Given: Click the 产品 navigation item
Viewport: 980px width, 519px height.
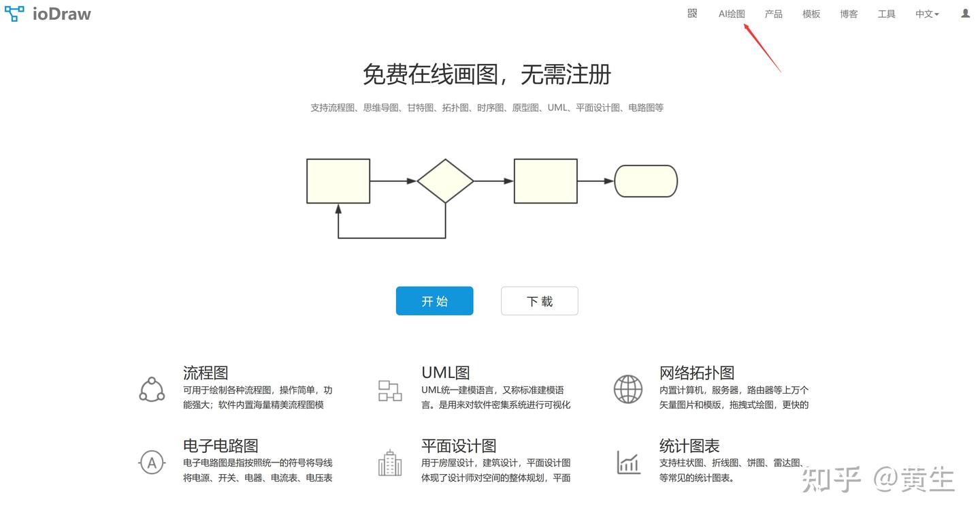Looking at the screenshot, I should point(773,14).
